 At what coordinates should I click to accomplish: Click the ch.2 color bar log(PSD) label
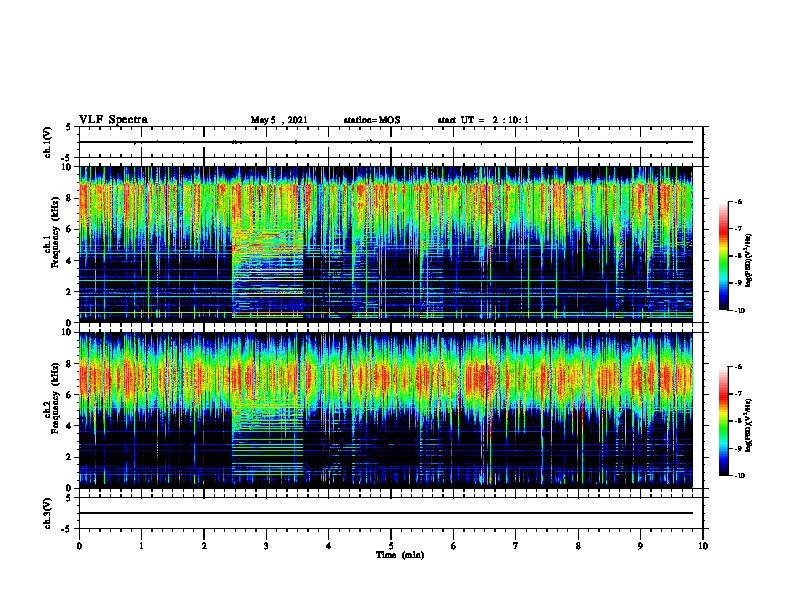(x=749, y=425)
